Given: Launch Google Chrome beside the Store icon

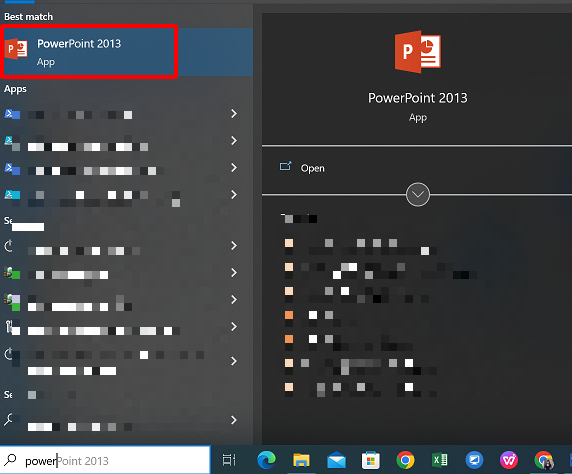Looking at the screenshot, I should point(405,460).
